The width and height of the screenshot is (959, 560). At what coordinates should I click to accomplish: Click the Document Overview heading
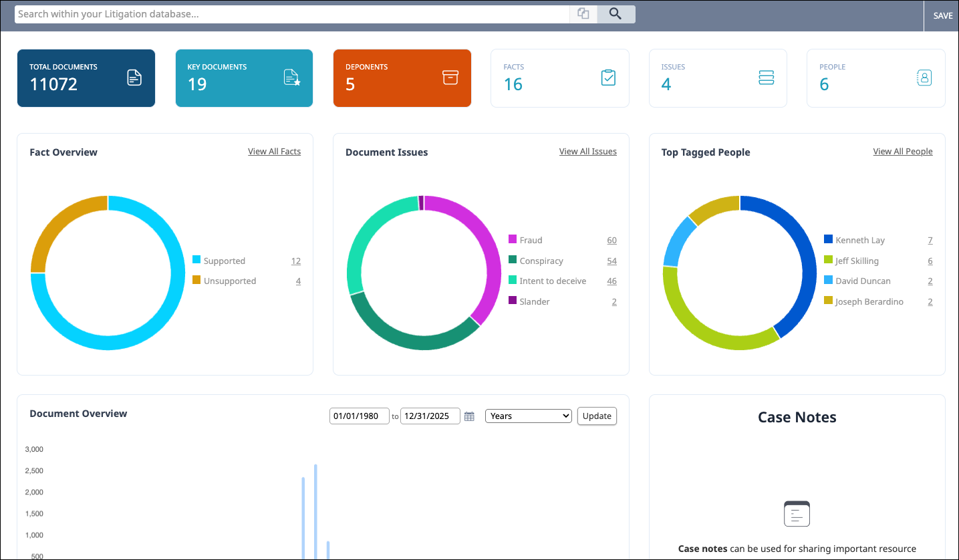(x=78, y=414)
